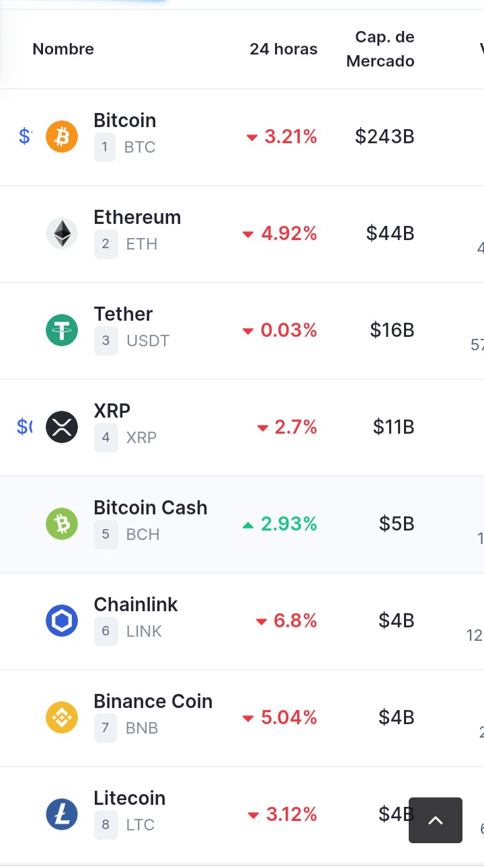The image size is (484, 868).
Task: Tap the blue Chainlink hexagon icon
Action: [x=62, y=621]
